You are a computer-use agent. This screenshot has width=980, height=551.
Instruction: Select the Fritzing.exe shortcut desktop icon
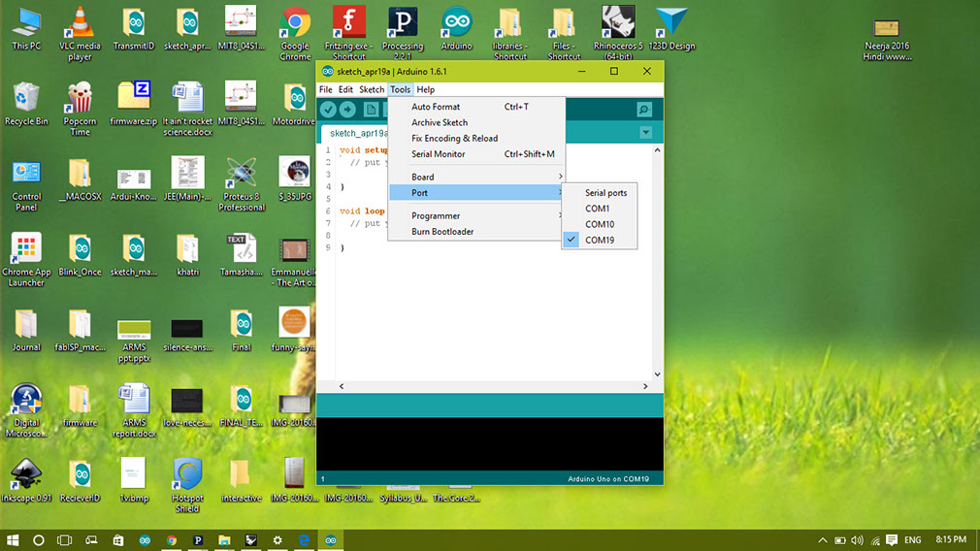(348, 34)
